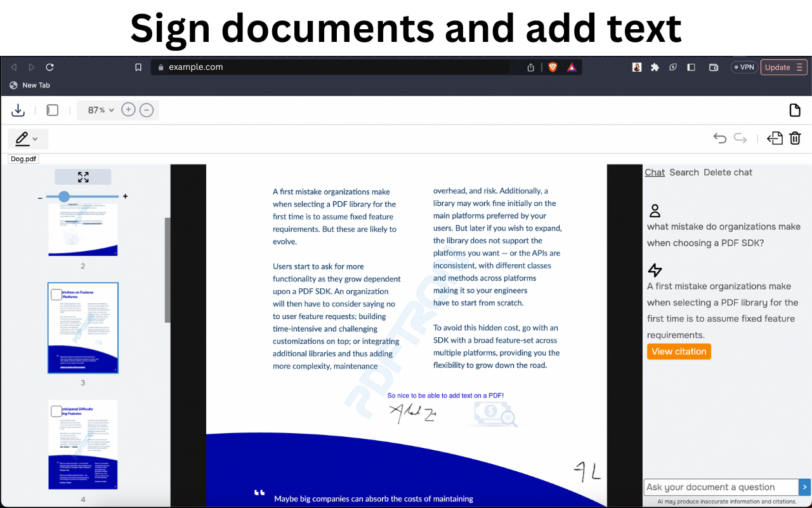812x508 pixels.
Task: Expand the pen tool dropdown chevron
Action: pyautogui.click(x=36, y=139)
